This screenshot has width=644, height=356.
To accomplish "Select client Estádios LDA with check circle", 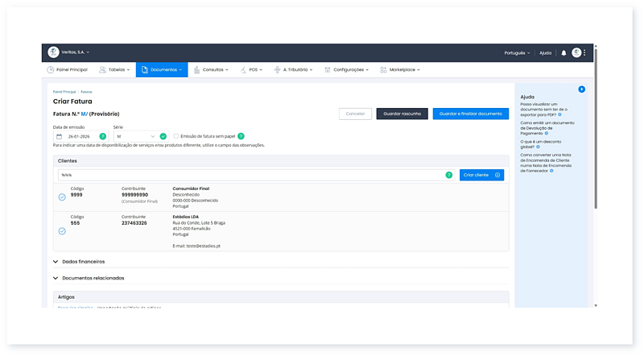I will (x=62, y=230).
